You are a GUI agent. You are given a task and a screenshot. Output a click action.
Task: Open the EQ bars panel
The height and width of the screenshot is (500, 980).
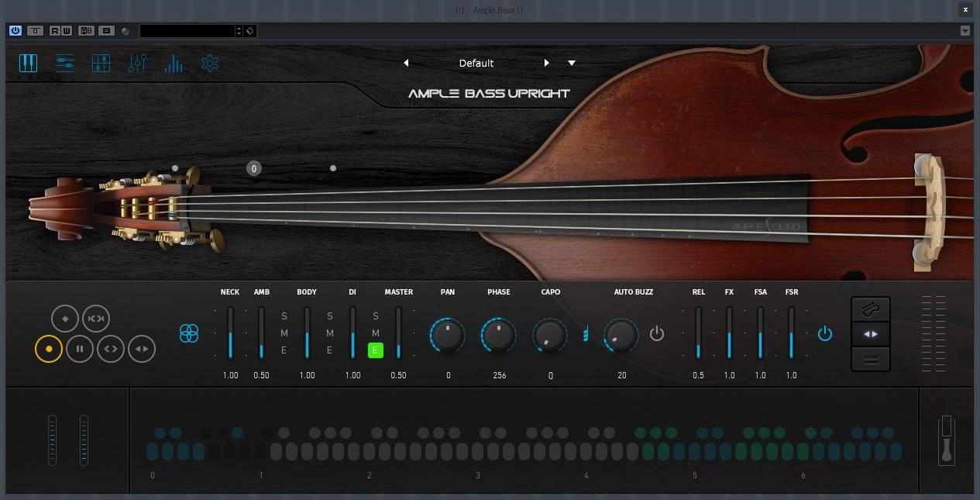pos(174,63)
